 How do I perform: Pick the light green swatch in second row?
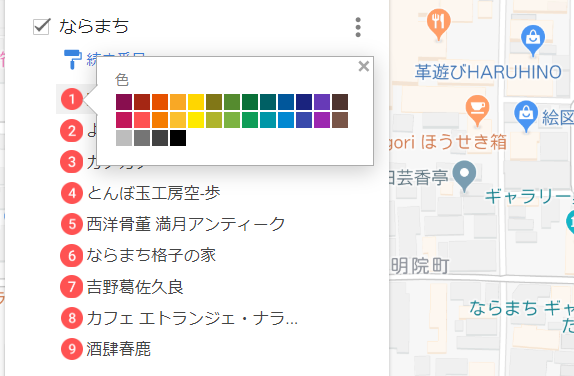click(232, 120)
